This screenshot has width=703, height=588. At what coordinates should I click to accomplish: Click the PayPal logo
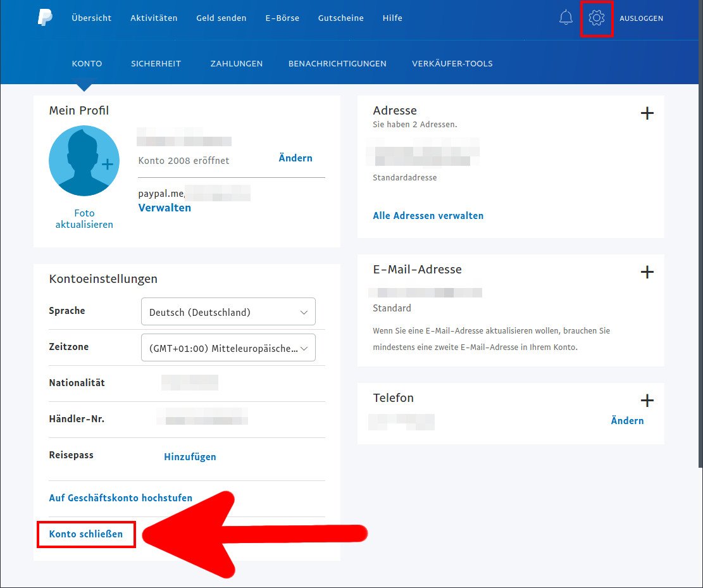44,17
